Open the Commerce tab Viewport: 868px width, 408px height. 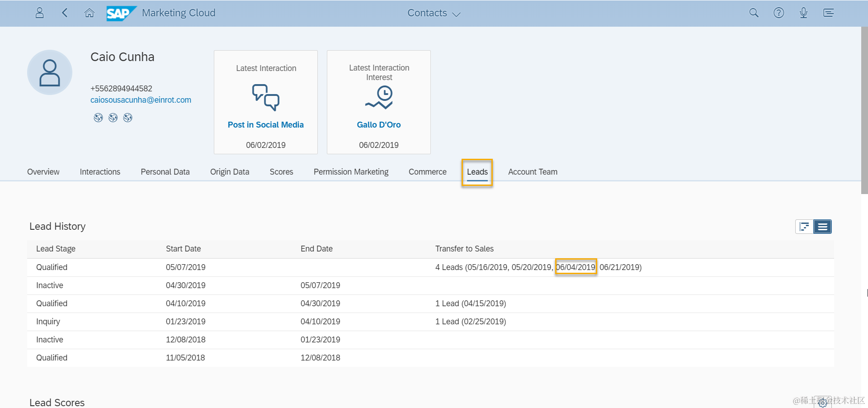[x=427, y=172]
